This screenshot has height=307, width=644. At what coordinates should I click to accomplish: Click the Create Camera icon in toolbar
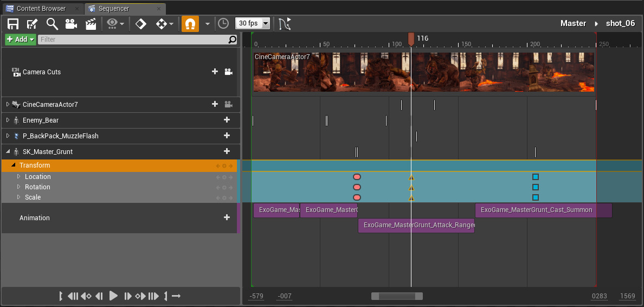click(x=71, y=23)
